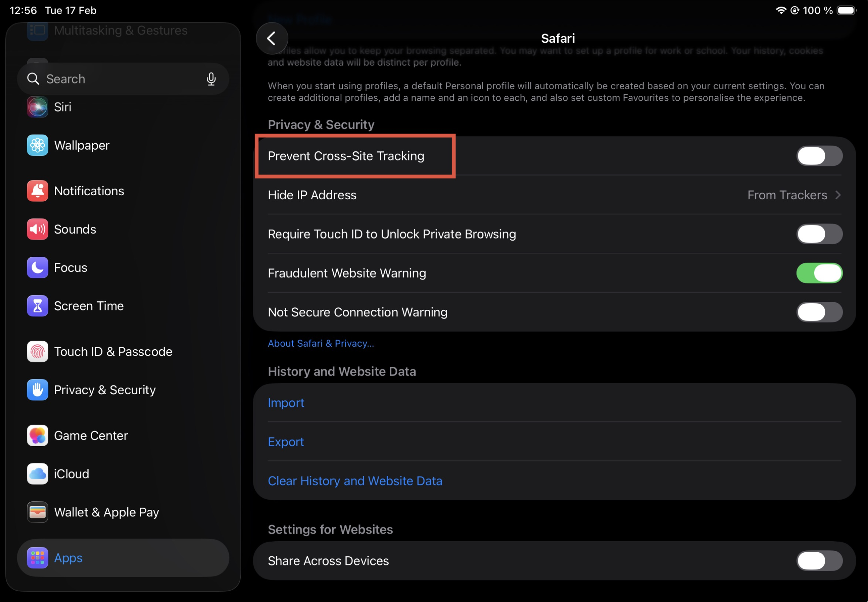Tap the Touch ID fingerprint icon
Screen dimensions: 868x602
37,351
